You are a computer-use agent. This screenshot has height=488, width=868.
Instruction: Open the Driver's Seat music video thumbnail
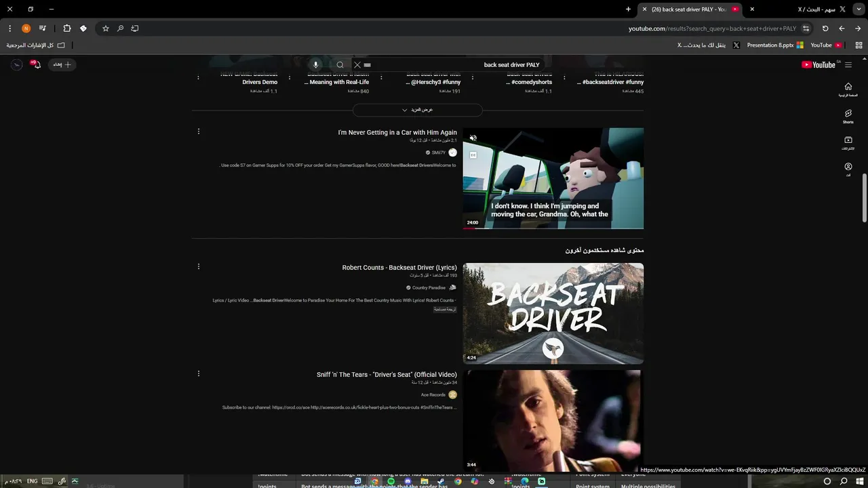pos(553,421)
